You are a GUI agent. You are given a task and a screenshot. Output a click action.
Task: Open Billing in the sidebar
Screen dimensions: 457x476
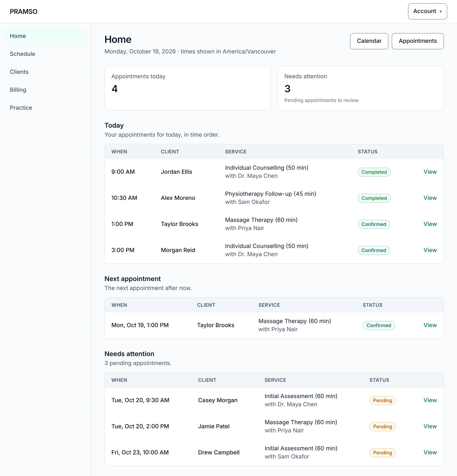point(45,90)
